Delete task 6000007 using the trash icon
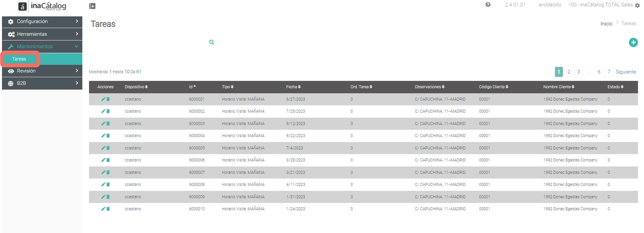The height and width of the screenshot is (233, 644). (108, 172)
